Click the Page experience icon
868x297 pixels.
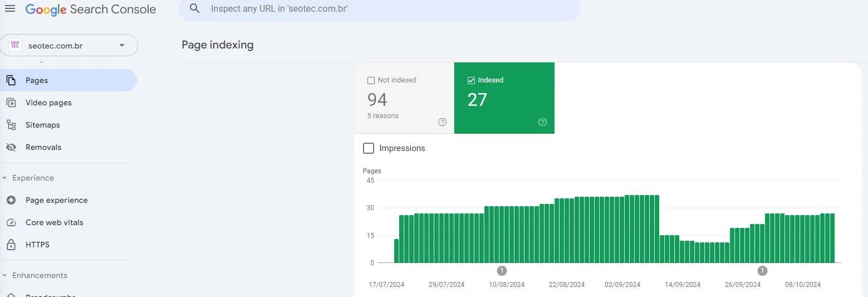click(x=11, y=200)
